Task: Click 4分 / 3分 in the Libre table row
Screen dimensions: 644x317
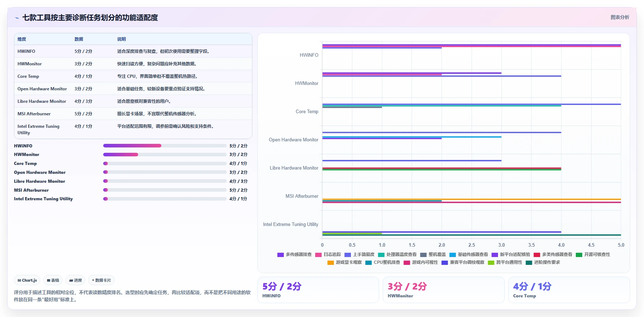Action: coord(84,101)
